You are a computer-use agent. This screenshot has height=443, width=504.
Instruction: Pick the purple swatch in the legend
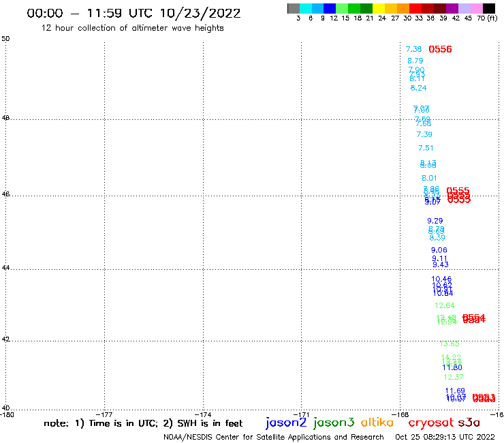coord(452,8)
